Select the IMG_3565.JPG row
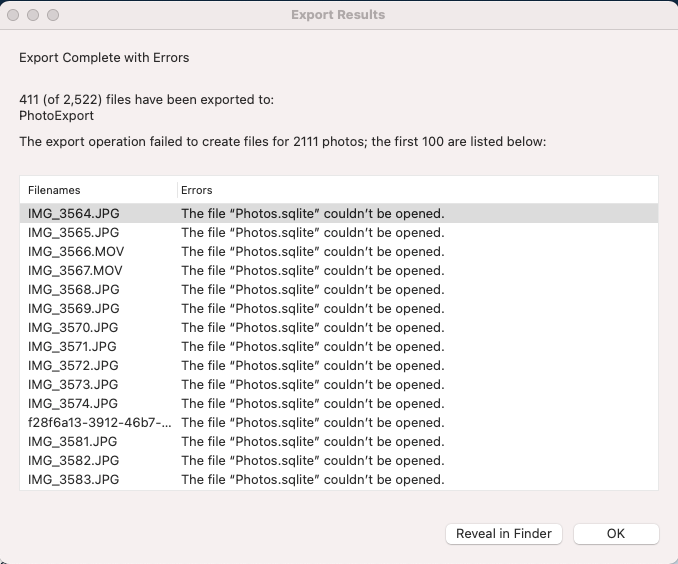 pos(339,232)
